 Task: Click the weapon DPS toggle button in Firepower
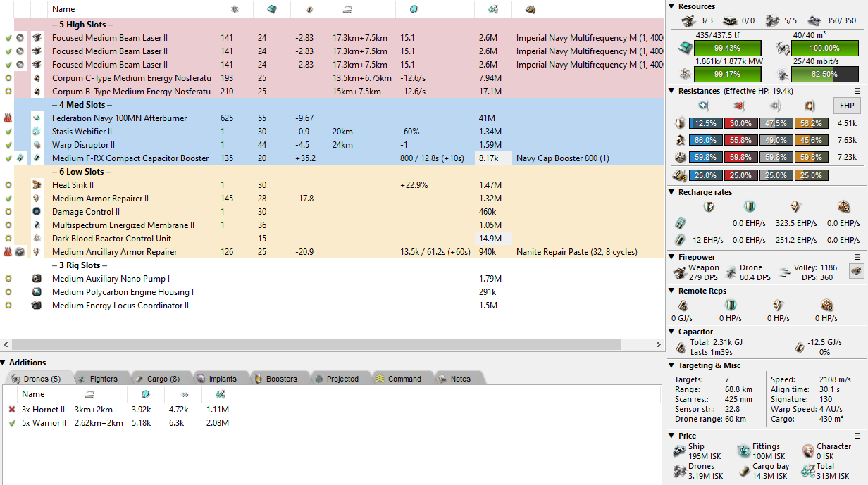(856, 271)
